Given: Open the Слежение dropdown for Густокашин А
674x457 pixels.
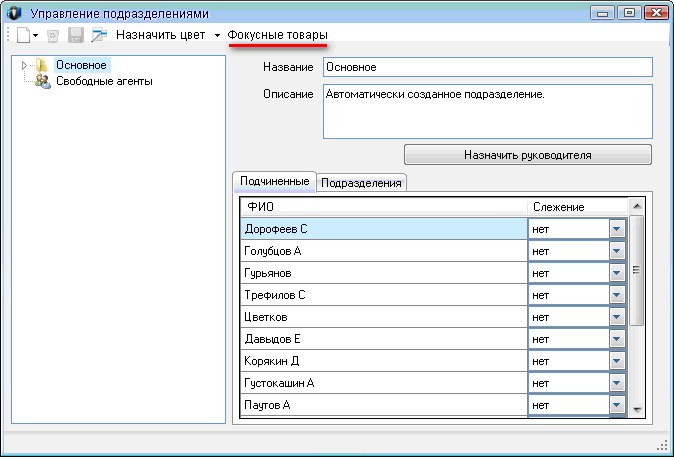Looking at the screenshot, I should point(617,383).
